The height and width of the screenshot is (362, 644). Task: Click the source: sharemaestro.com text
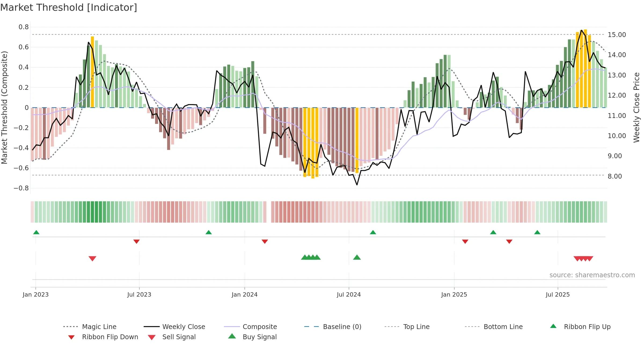592,275
